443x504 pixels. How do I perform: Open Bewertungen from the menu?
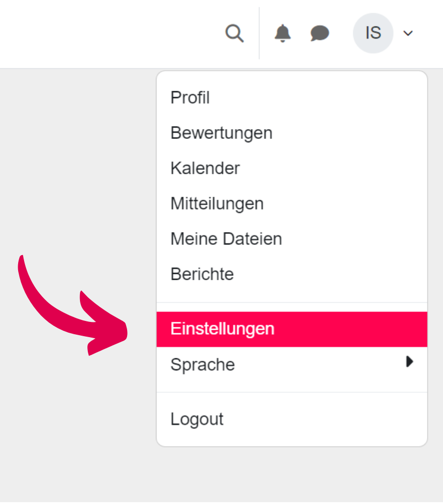pyautogui.click(x=221, y=133)
